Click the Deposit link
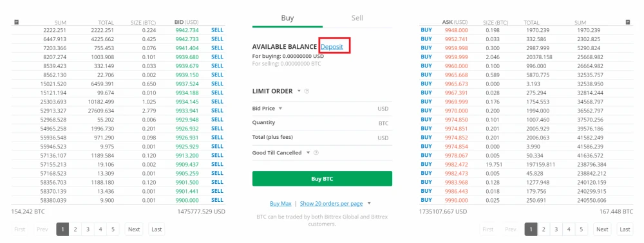The image size is (644, 243). (332, 47)
